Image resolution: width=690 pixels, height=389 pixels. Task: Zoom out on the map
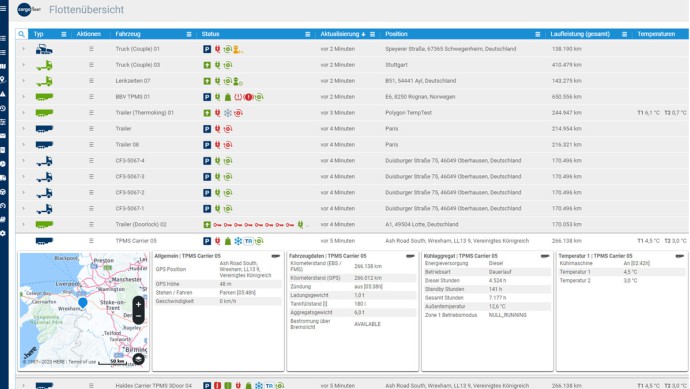138,316
